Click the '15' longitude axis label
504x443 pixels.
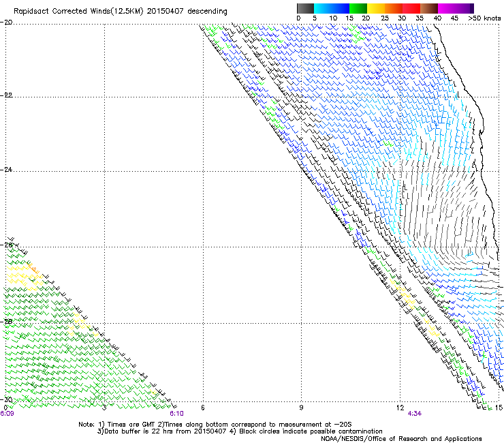click(499, 408)
